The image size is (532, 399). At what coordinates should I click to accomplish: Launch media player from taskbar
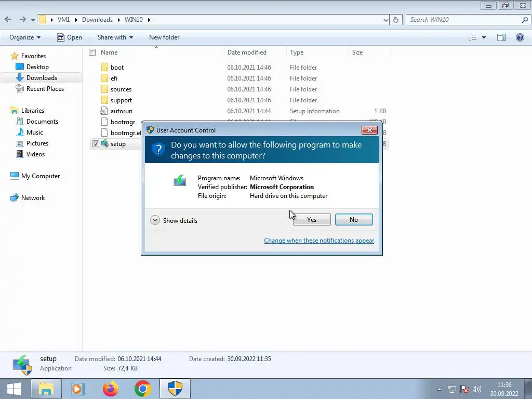pyautogui.click(x=78, y=389)
